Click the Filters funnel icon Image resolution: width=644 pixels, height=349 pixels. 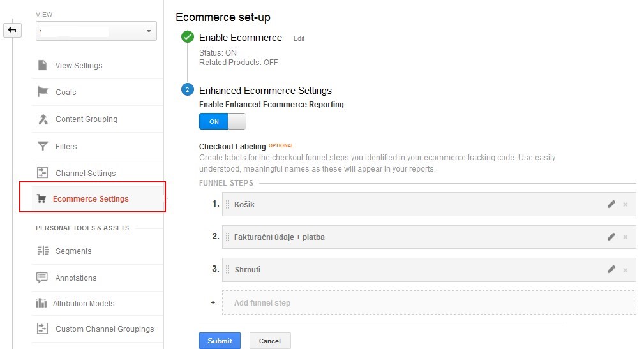(43, 146)
